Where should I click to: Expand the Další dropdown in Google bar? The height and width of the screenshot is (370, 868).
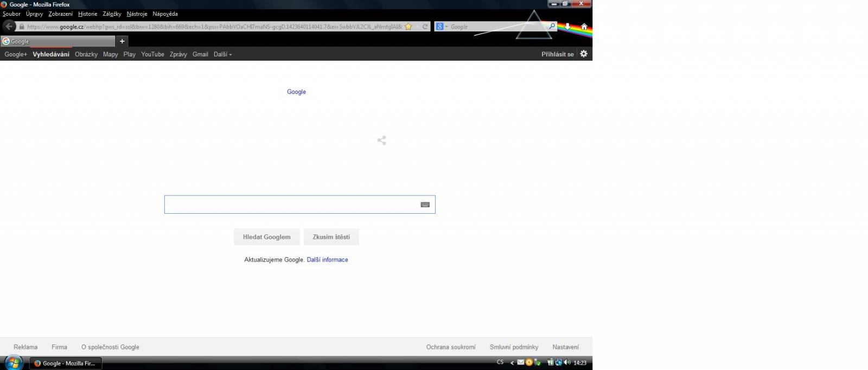click(222, 54)
